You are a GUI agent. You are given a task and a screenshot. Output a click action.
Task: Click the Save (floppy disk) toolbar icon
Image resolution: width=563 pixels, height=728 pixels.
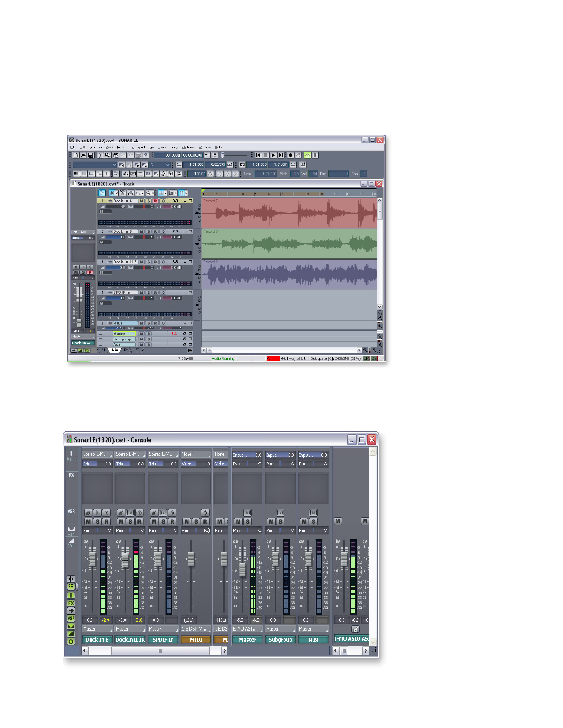pos(91,156)
